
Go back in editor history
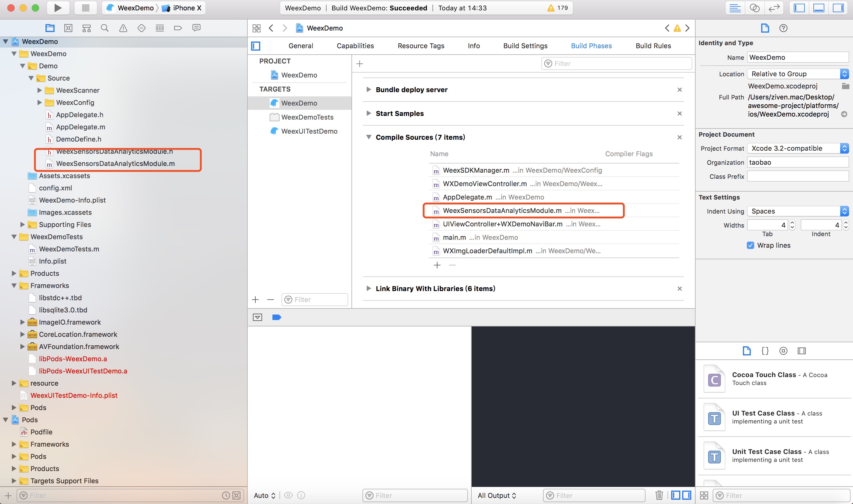271,28
